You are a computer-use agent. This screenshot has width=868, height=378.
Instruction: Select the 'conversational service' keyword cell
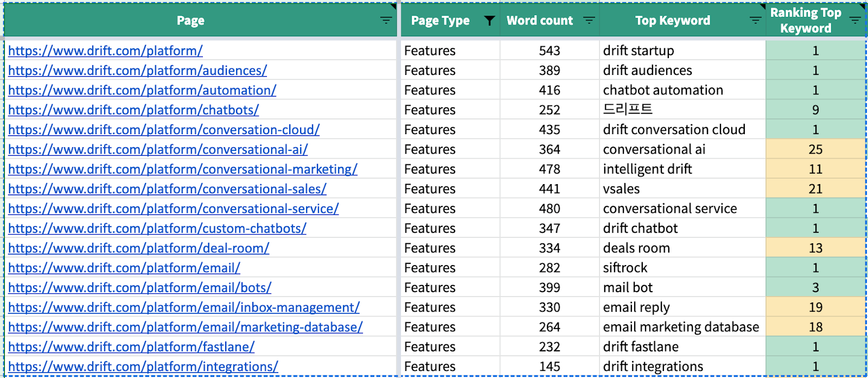[x=682, y=209]
